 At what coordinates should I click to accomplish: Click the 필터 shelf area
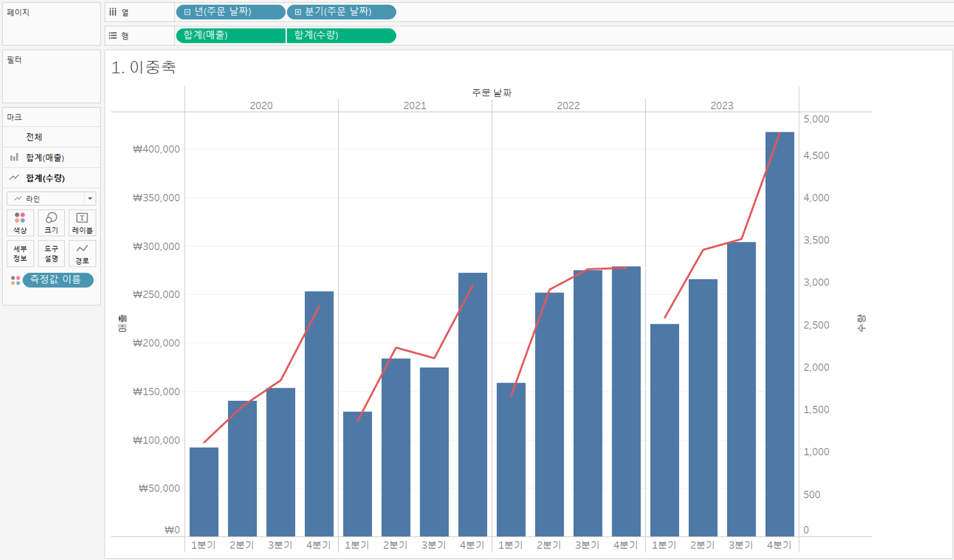pos(52,76)
